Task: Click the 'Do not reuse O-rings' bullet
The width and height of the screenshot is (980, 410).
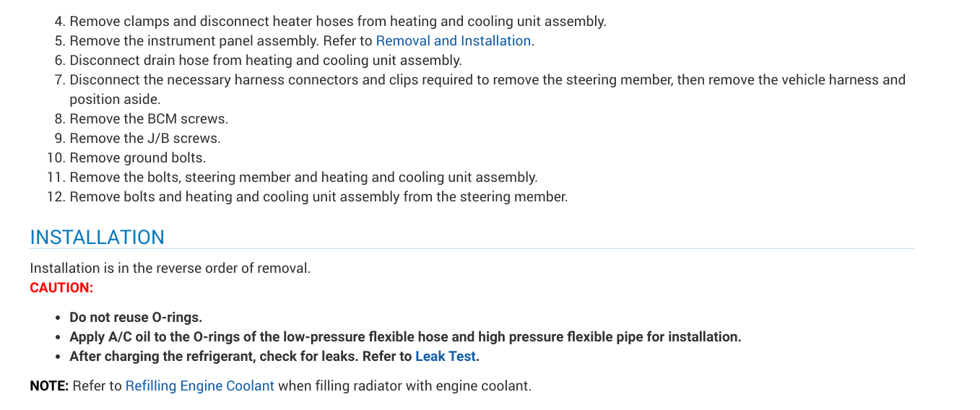Action: [x=136, y=318]
